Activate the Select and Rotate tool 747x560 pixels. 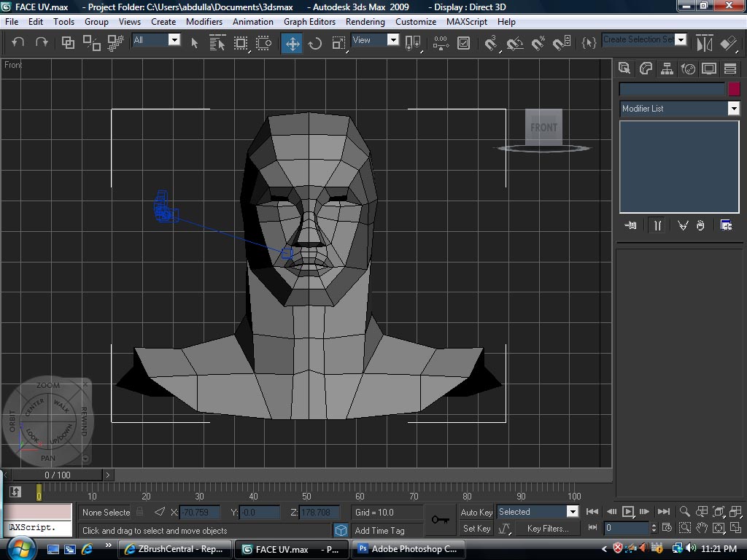pos(315,44)
